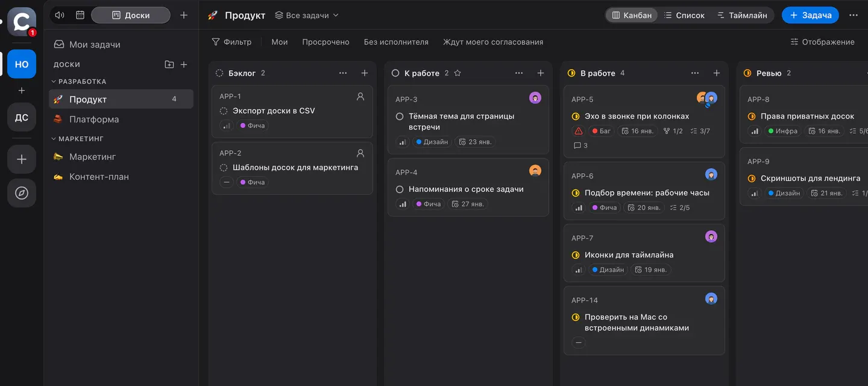This screenshot has width=868, height=386.
Task: Open Бэклог column options menu
Action: pos(343,73)
